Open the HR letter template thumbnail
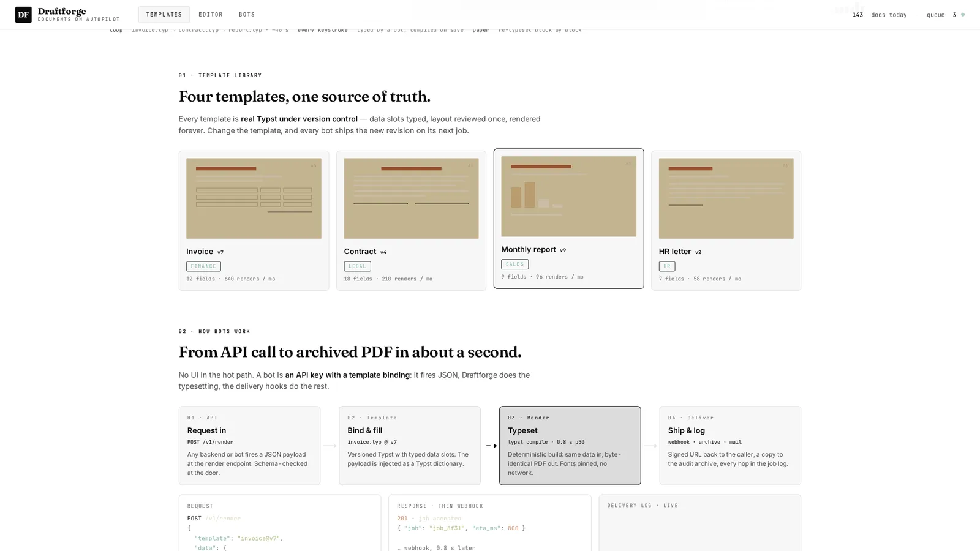Viewport: 980px width, 551px height. [x=726, y=198]
